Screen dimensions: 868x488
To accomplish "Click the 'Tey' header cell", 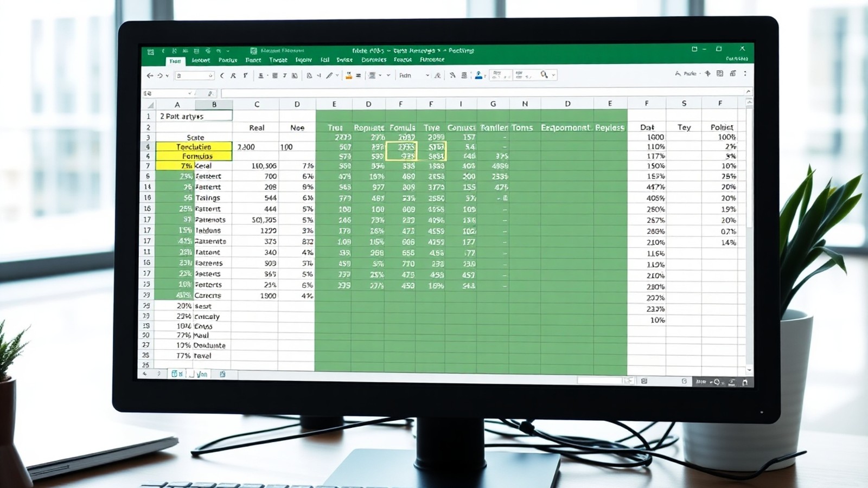I will coord(684,127).
